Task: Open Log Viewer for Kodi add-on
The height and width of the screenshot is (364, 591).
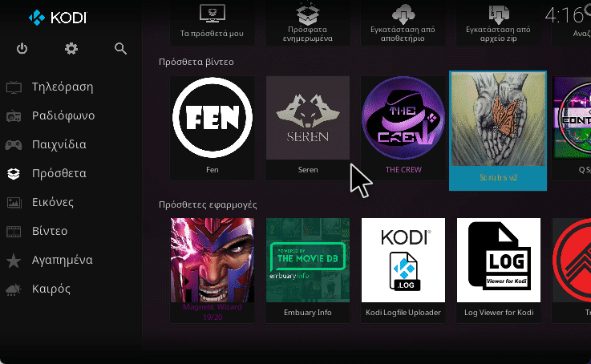Action: tap(498, 270)
